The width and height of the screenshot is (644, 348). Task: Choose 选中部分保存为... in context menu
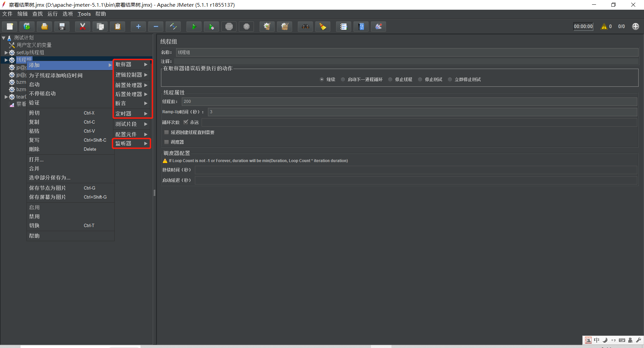[x=70, y=178]
